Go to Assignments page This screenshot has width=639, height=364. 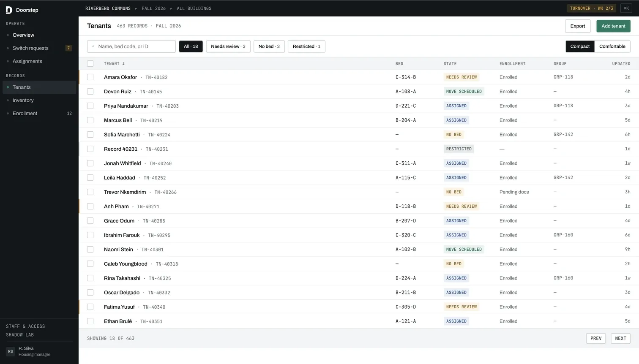coord(39,61)
